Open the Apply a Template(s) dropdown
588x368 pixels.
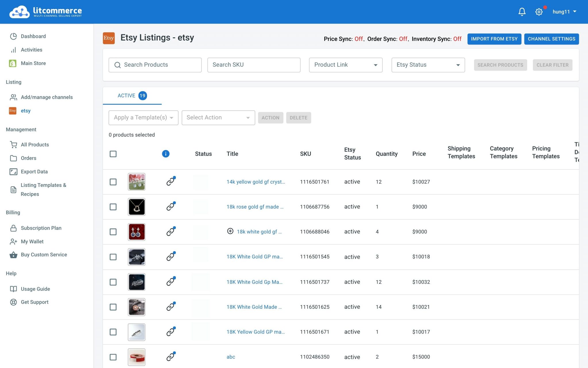tap(143, 118)
